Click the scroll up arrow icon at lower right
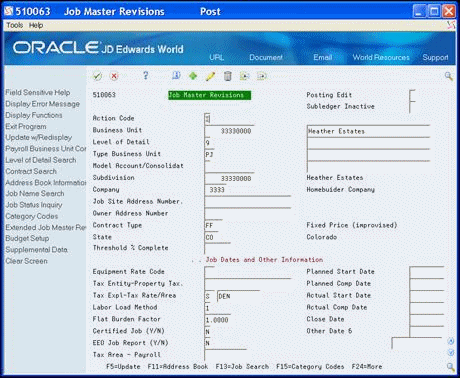The height and width of the screenshot is (378, 460). coord(450,341)
